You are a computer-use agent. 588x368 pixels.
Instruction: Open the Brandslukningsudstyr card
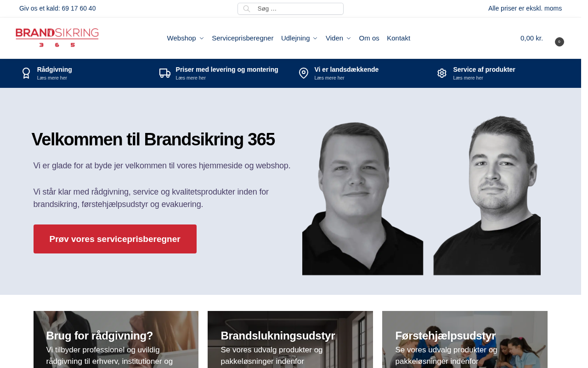pyautogui.click(x=290, y=339)
